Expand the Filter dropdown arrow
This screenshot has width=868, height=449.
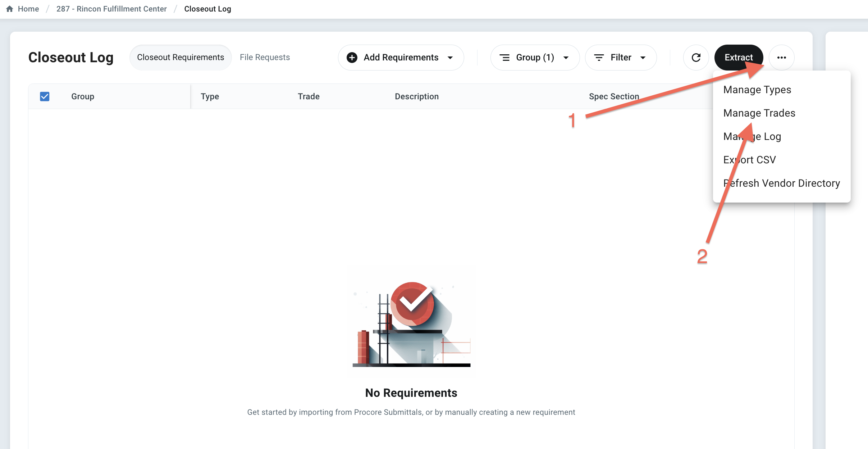pyautogui.click(x=643, y=58)
